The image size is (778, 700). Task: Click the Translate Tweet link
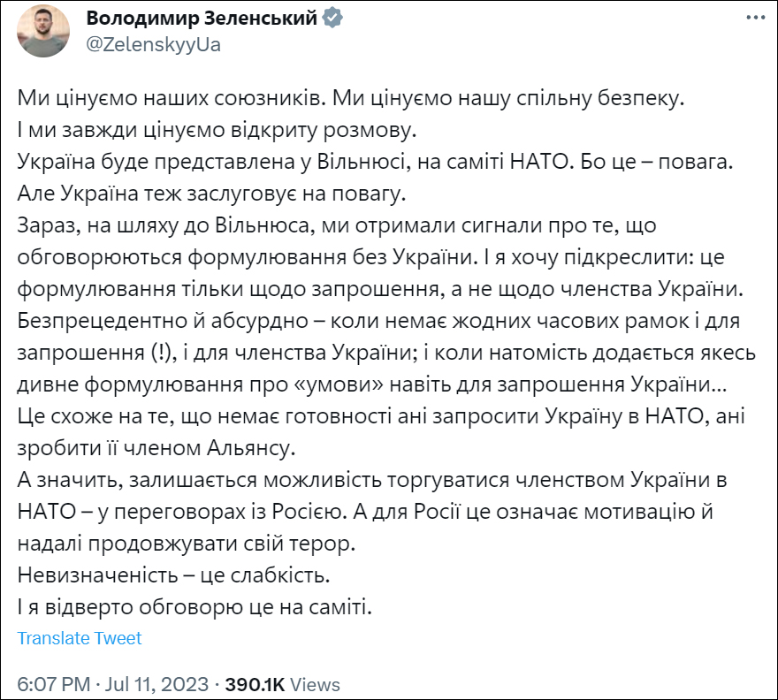click(80, 638)
